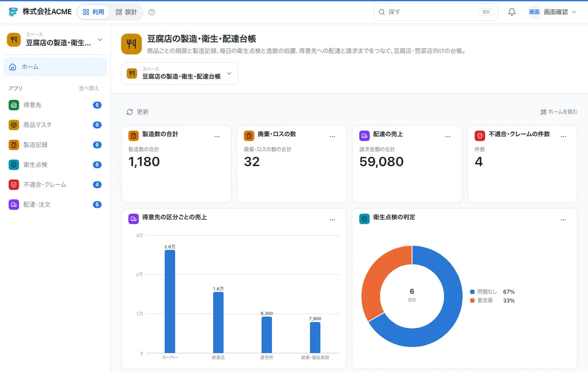Click the 製造数の合計 card icon

[x=134, y=136]
